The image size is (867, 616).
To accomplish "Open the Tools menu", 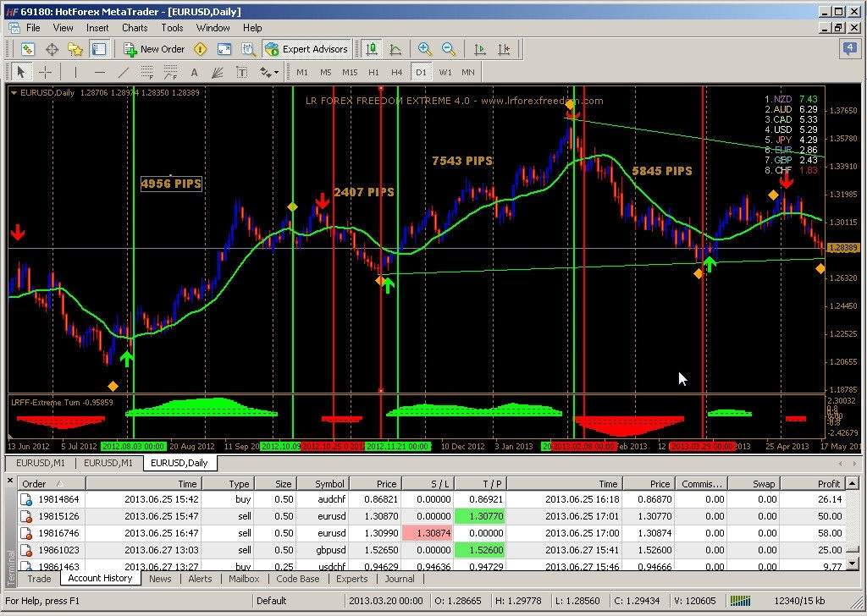I will pyautogui.click(x=172, y=28).
